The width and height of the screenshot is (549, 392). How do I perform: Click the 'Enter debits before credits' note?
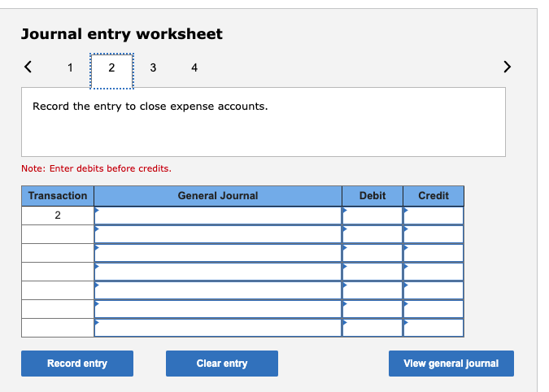click(x=96, y=168)
